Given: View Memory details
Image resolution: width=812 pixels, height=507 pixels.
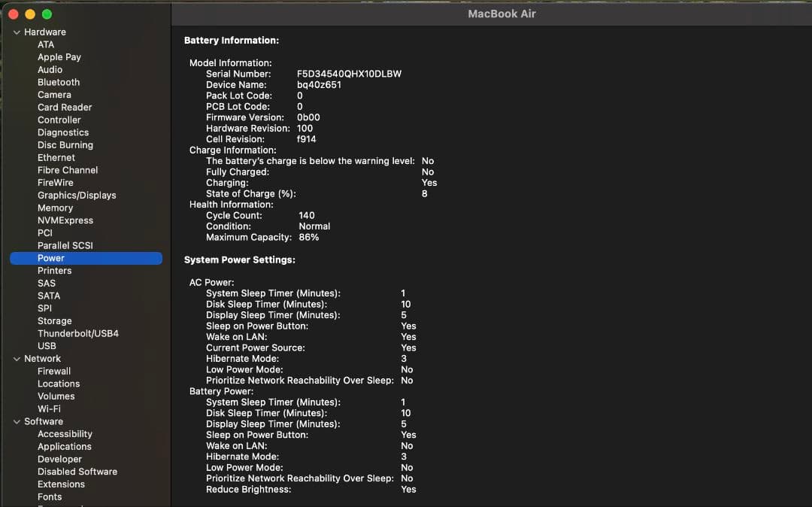Looking at the screenshot, I should pos(55,208).
